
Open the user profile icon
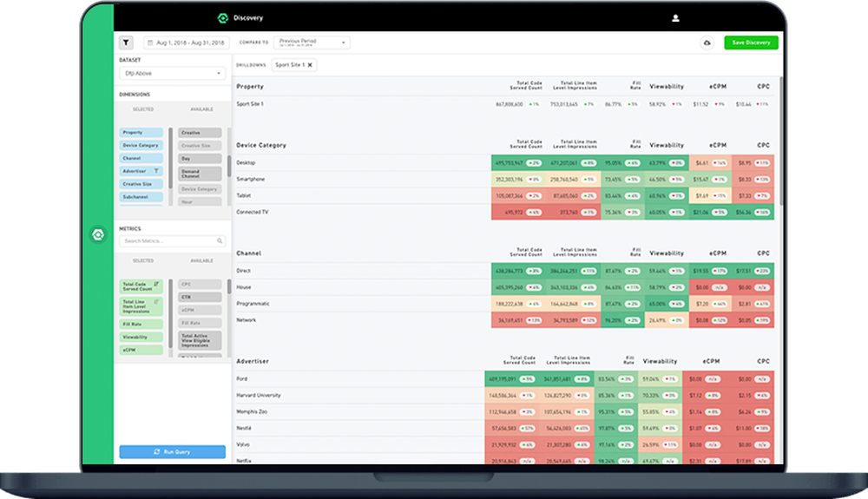pos(675,18)
